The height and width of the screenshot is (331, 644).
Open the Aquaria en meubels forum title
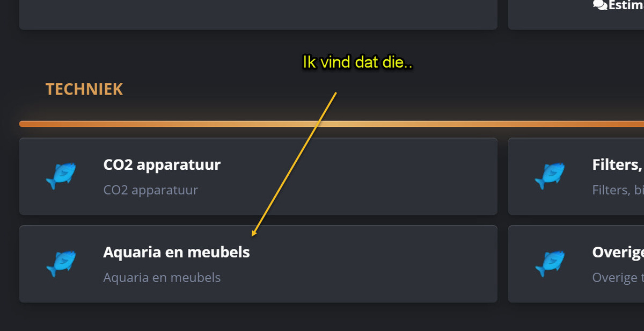point(176,252)
